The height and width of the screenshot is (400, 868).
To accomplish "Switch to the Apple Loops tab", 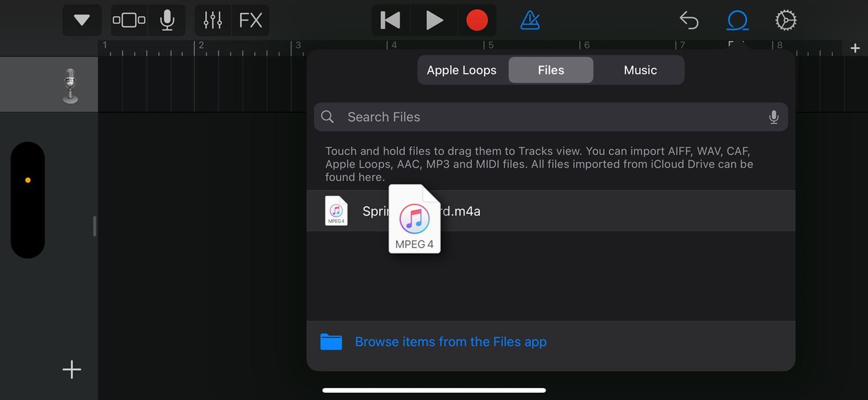I will tap(461, 70).
